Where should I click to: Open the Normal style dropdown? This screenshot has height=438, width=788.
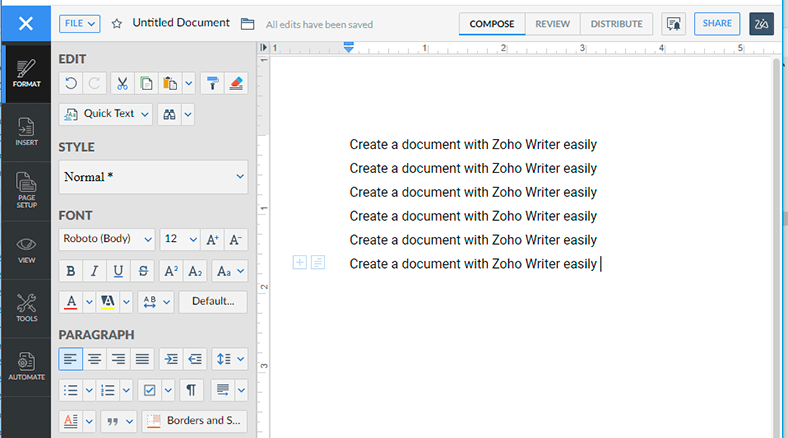153,177
